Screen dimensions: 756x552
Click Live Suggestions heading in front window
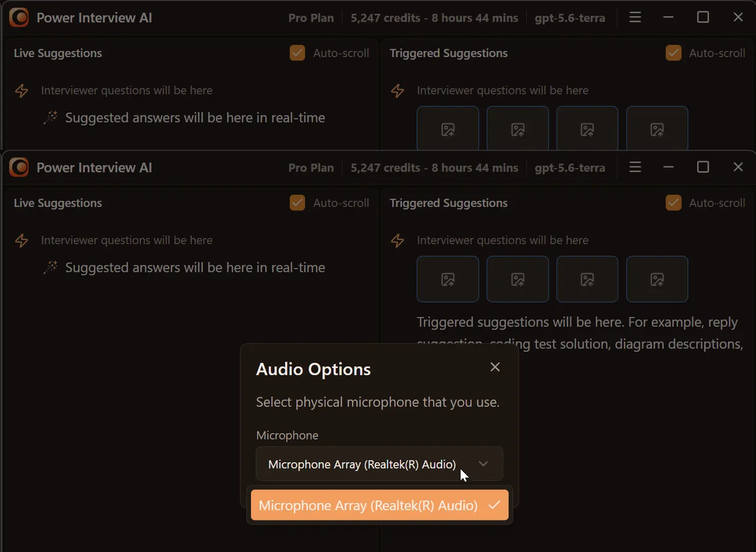58,203
